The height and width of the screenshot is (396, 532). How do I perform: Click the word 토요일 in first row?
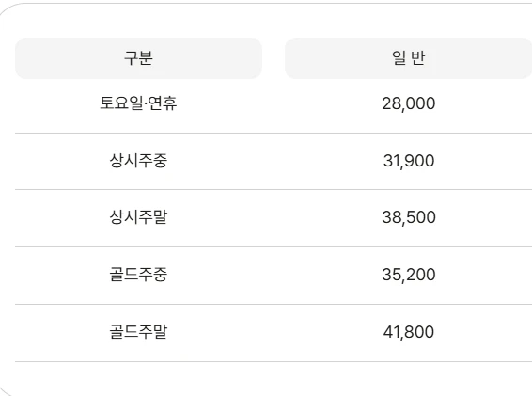[121, 103]
